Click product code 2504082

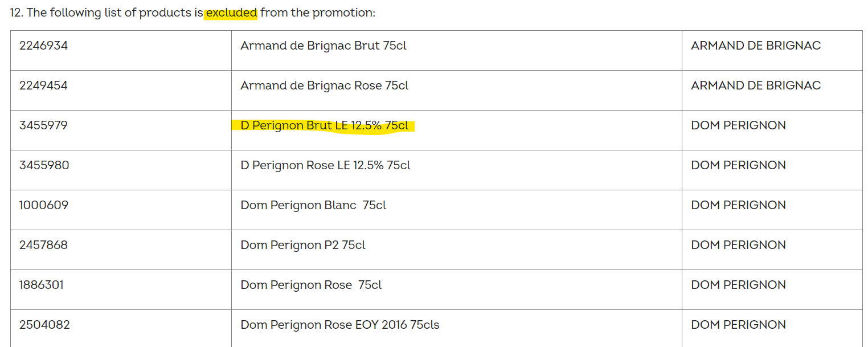[44, 325]
